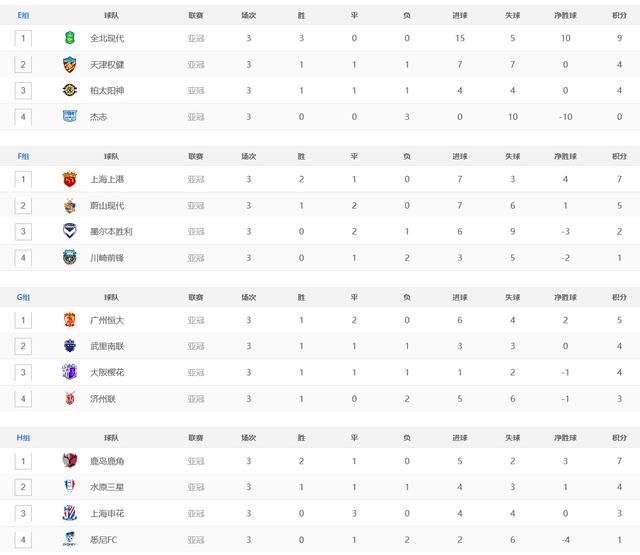
Task: Select the 大阪樱花 team logo
Action: click(x=69, y=372)
